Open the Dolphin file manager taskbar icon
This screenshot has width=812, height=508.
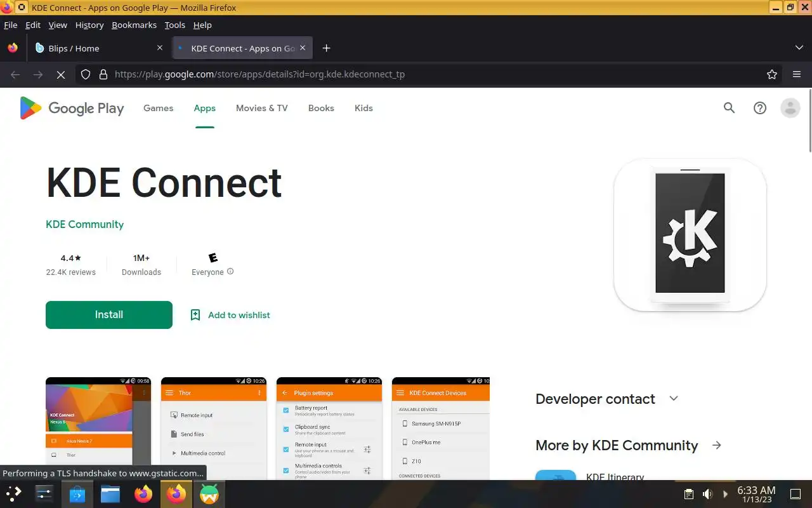110,493
